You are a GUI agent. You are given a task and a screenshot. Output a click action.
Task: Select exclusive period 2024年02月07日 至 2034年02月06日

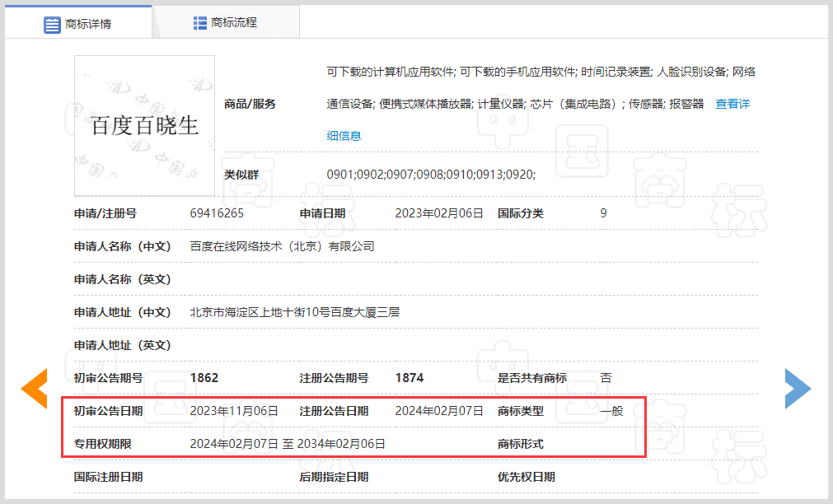288,444
